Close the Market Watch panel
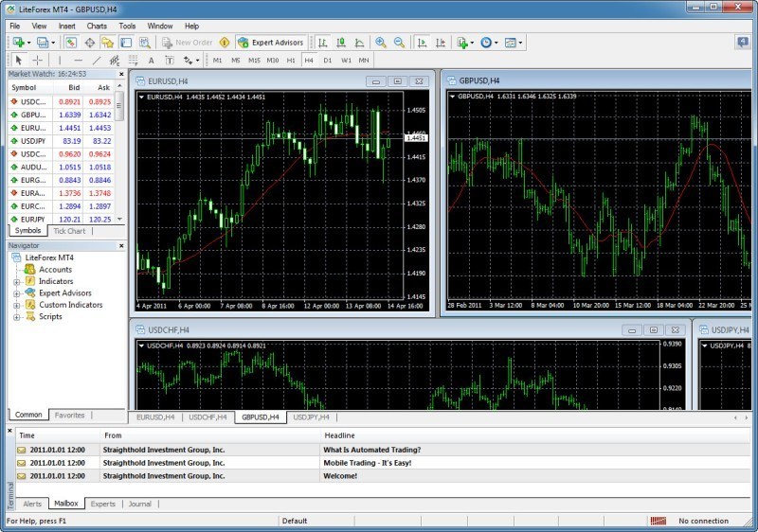The image size is (758, 532). coord(121,74)
